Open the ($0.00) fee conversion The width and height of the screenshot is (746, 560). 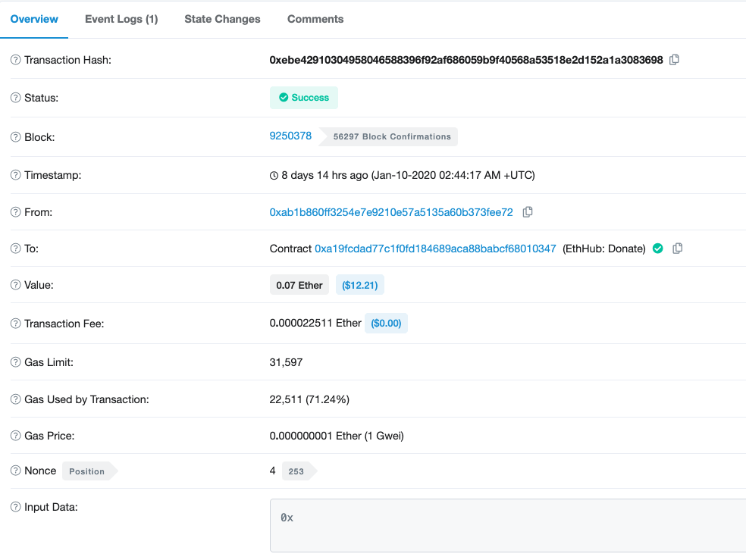click(x=386, y=323)
